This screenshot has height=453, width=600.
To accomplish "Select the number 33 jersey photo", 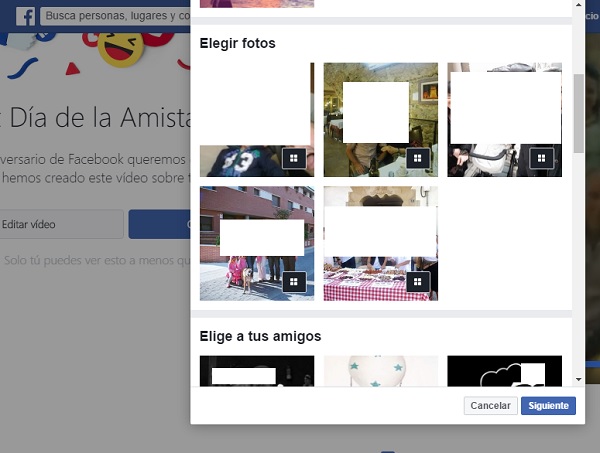I will [257, 120].
